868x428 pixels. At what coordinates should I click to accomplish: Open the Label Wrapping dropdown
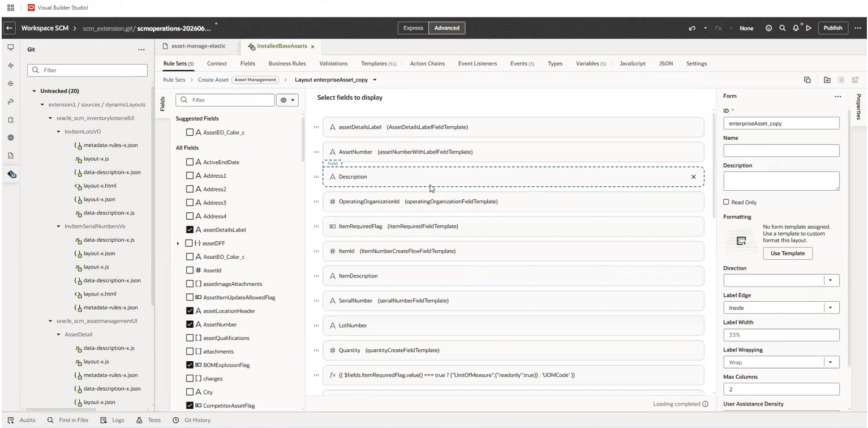point(831,362)
